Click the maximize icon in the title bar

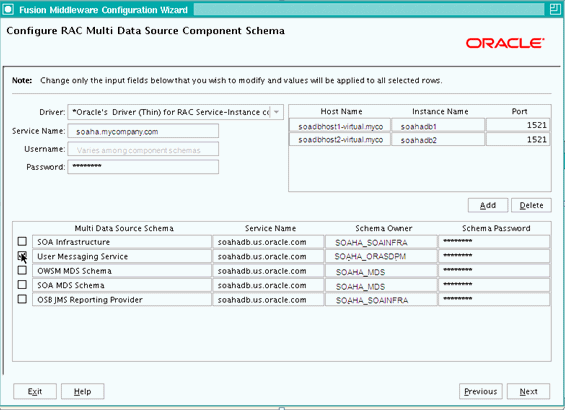[x=555, y=9]
